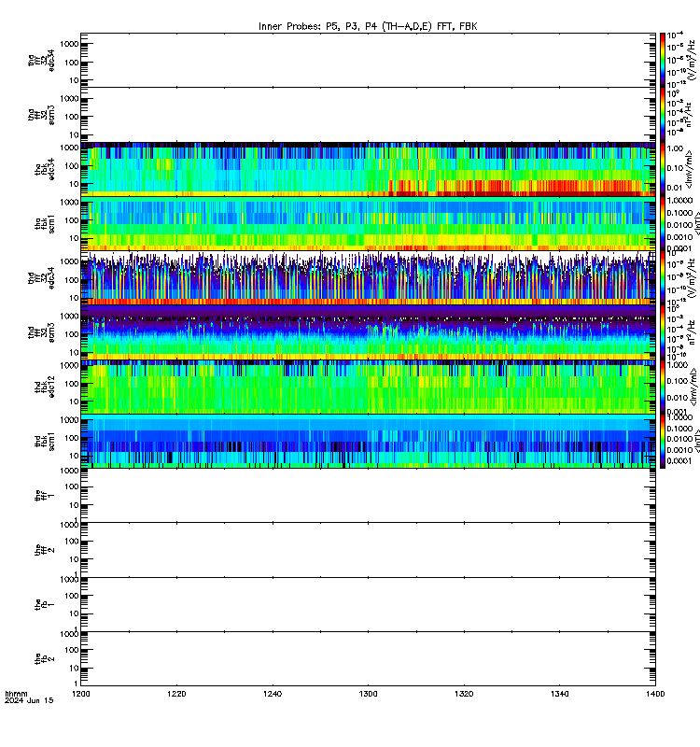The height and width of the screenshot is (747, 700).
Task: Select the 'tha fff 32 edc34' panel label
Action: 41,61
